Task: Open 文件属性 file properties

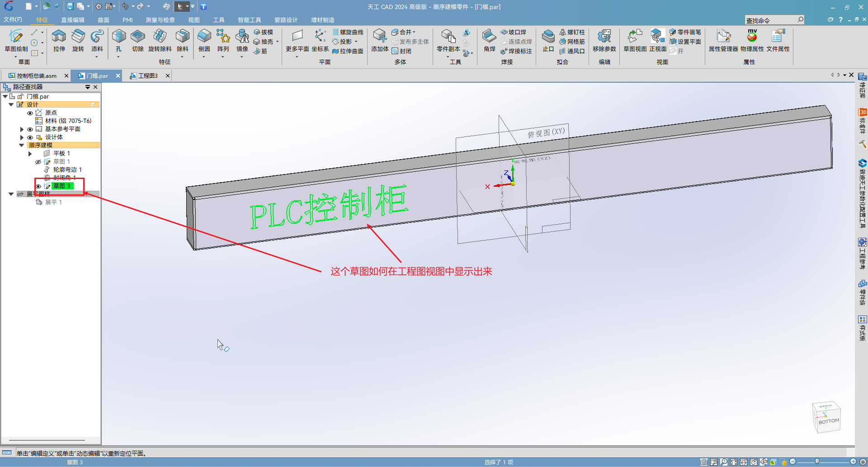Action: (x=778, y=40)
